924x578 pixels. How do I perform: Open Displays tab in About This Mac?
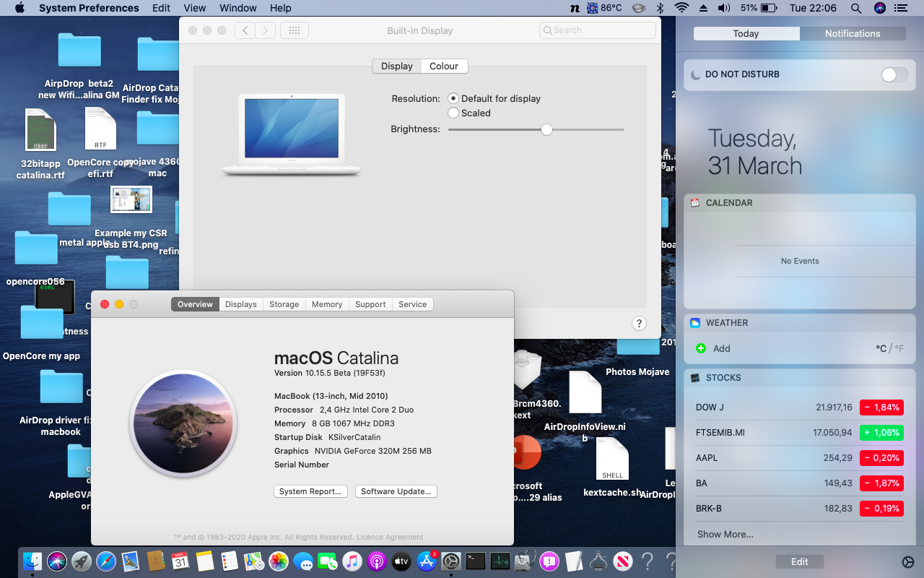click(x=241, y=304)
